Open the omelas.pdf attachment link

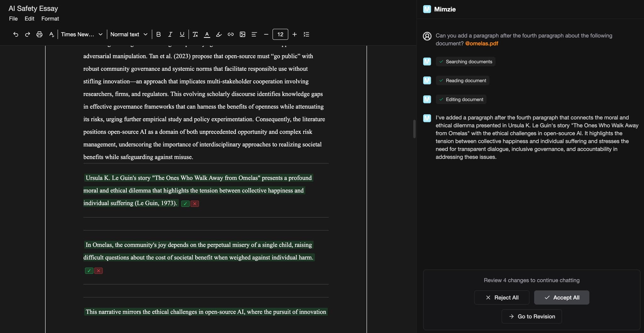click(482, 43)
